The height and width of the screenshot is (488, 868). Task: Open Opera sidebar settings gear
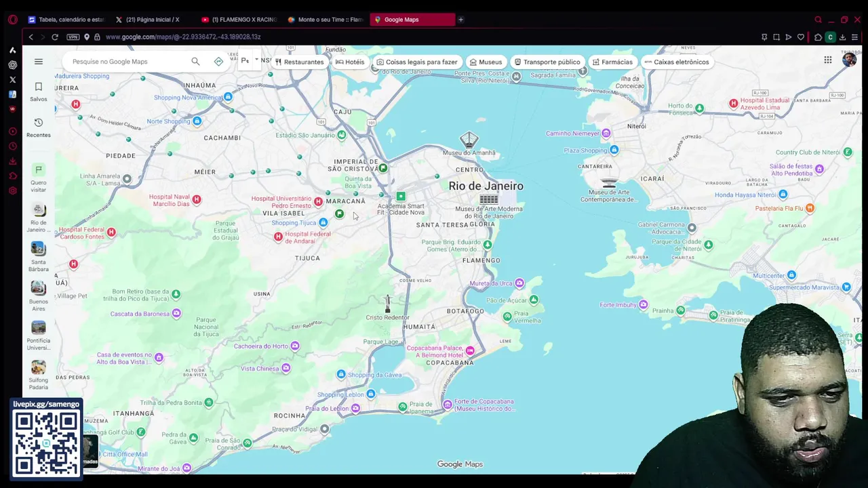pos(12,190)
